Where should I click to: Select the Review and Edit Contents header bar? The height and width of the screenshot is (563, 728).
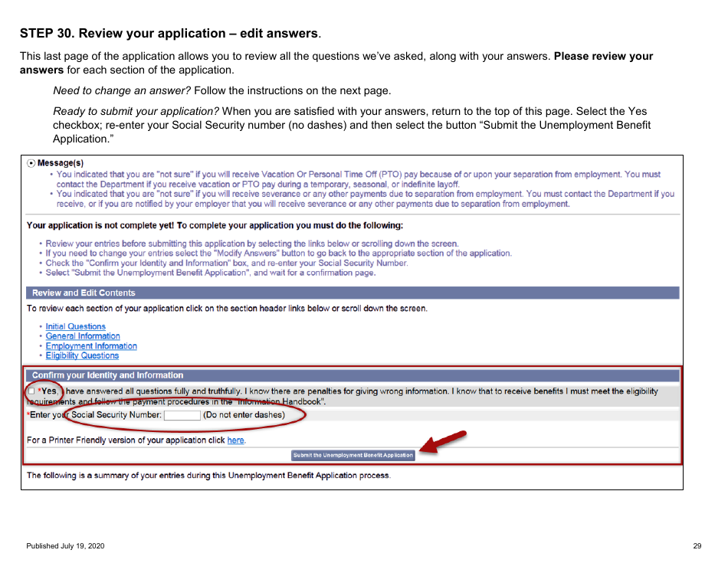pyautogui.click(x=84, y=293)
